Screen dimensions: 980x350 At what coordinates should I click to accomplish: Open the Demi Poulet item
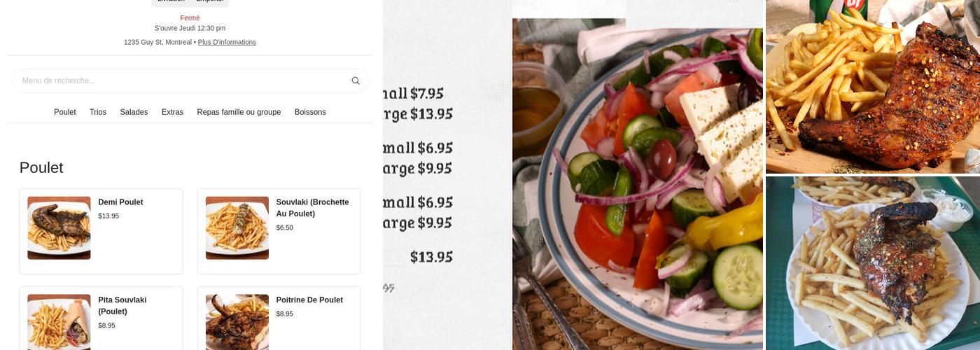101,231
